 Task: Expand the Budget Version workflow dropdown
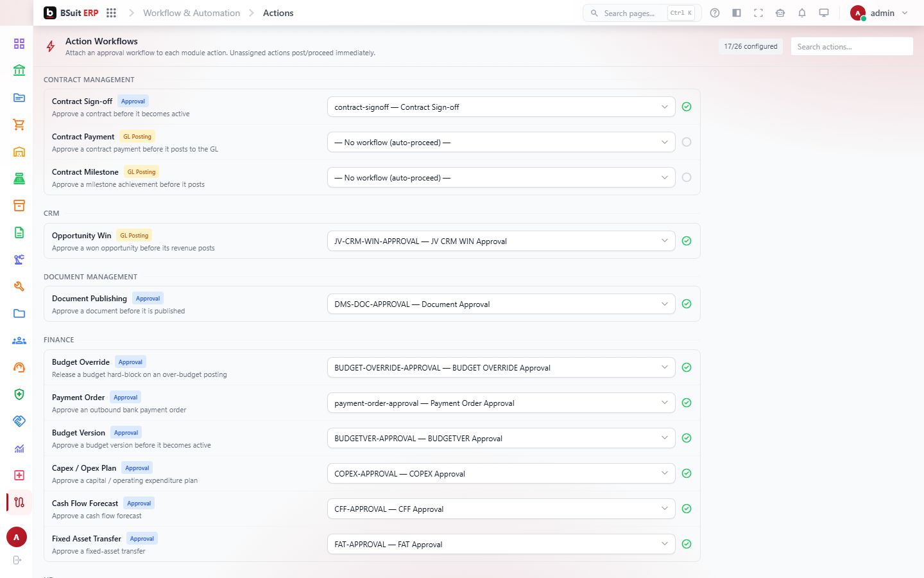[501, 438]
